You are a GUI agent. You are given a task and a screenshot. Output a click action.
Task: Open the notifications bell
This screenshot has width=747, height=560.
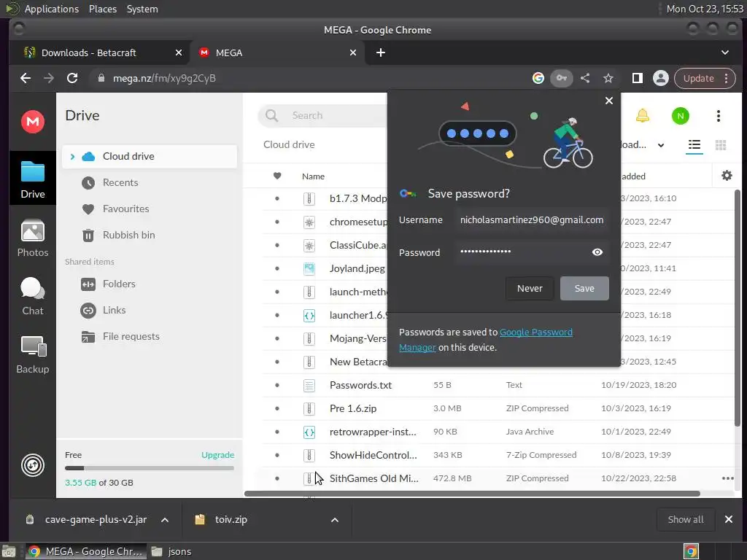[x=643, y=115]
